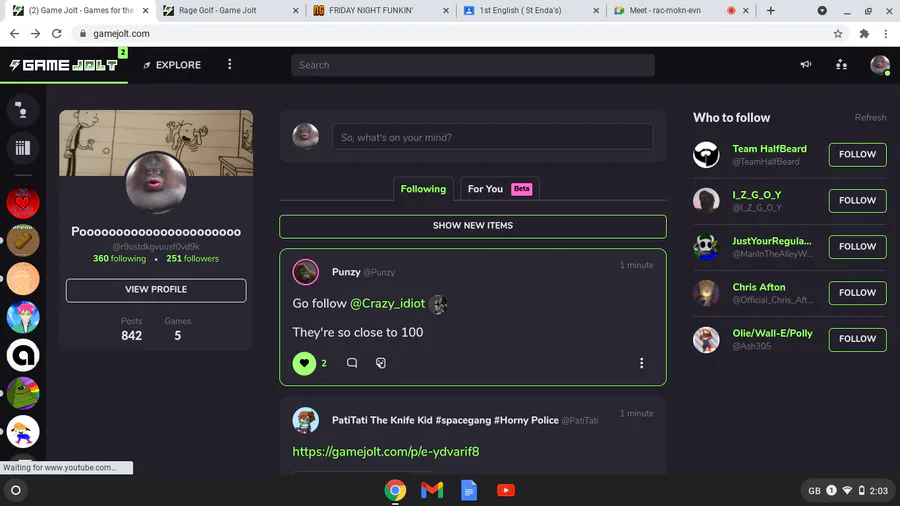Open Chrome from the shelf
This screenshot has width=900, height=506.
[x=395, y=491]
